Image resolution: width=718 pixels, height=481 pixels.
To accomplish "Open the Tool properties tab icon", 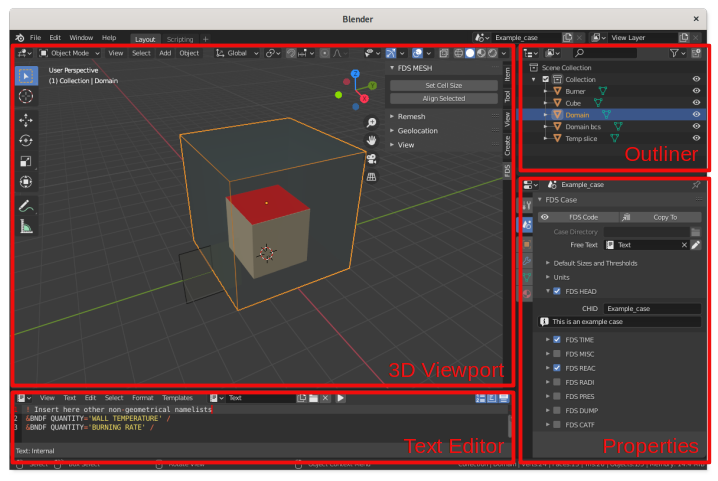I will point(527,206).
